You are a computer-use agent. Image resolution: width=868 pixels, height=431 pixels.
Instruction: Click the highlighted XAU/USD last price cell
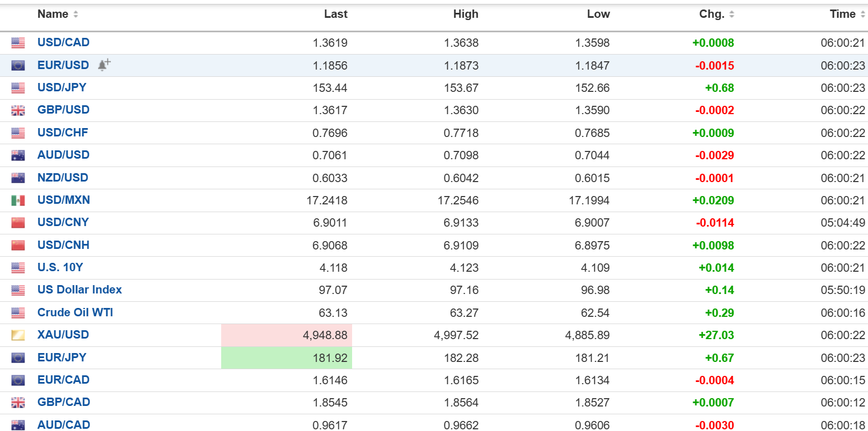tap(287, 335)
